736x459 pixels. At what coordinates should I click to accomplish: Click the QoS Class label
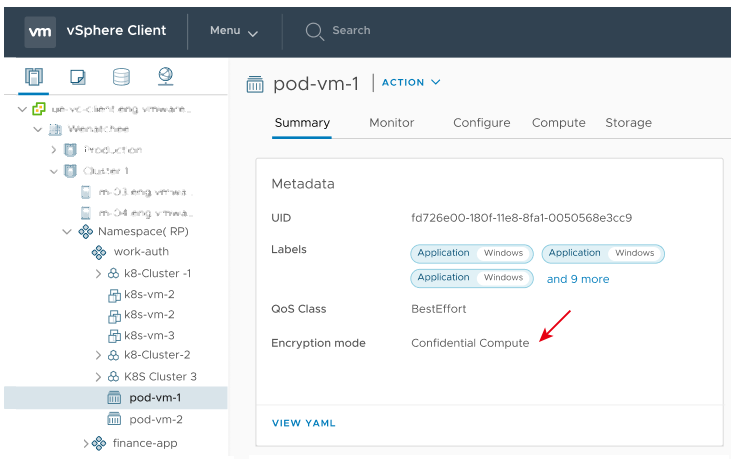pyautogui.click(x=299, y=309)
